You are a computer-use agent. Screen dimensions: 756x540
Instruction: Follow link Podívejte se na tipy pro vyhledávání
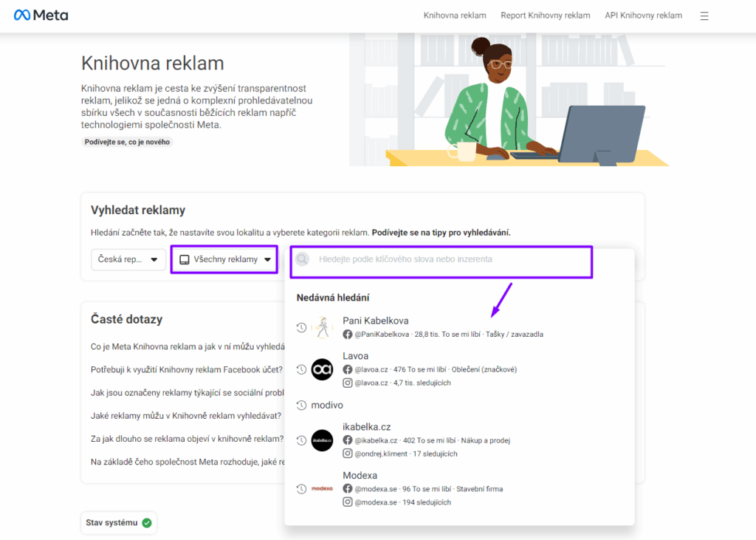tap(441, 233)
